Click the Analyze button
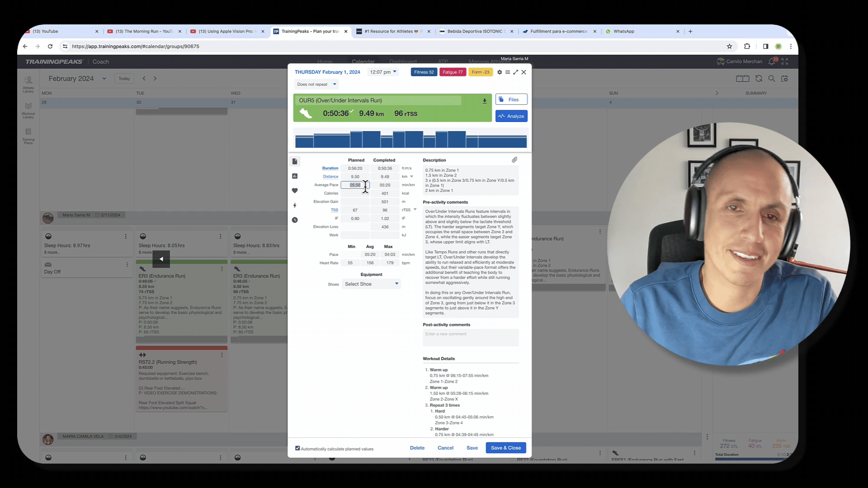 click(x=511, y=116)
